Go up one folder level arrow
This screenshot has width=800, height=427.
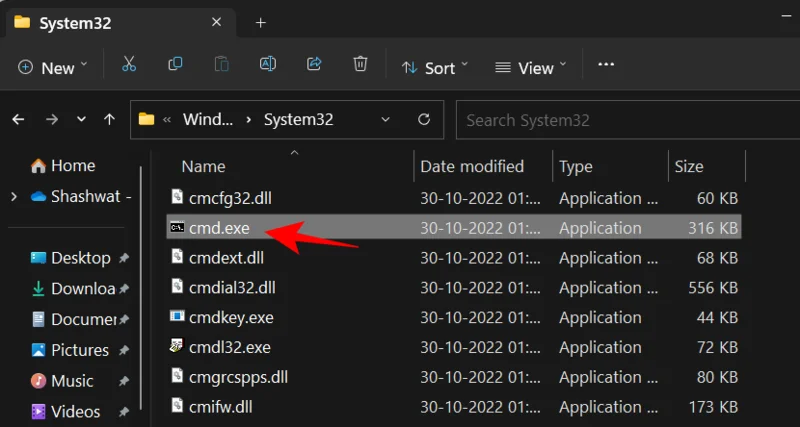tap(109, 119)
